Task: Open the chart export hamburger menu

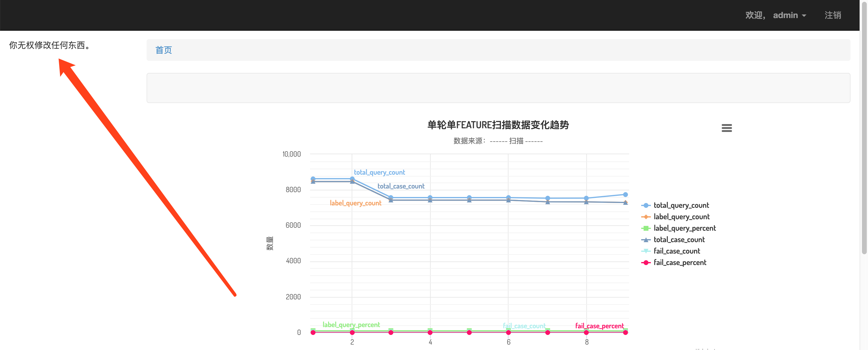Action: (x=727, y=128)
